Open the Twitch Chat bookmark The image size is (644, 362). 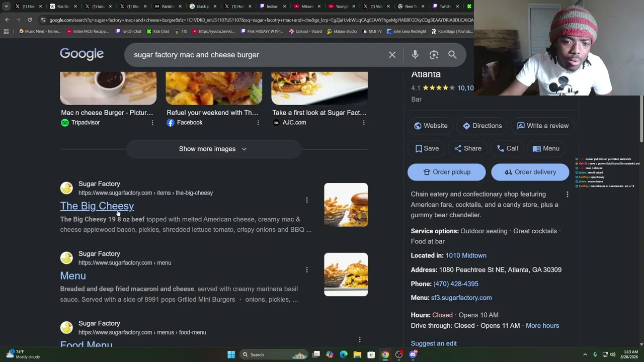tap(128, 31)
